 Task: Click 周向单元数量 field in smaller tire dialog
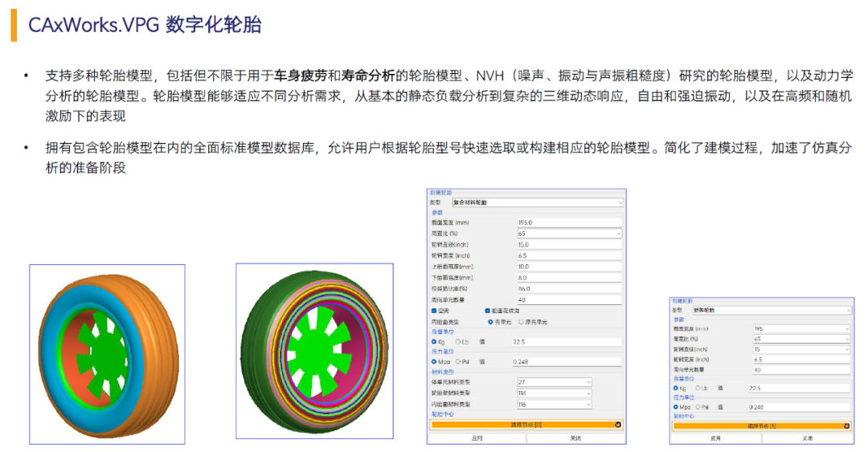[801, 369]
